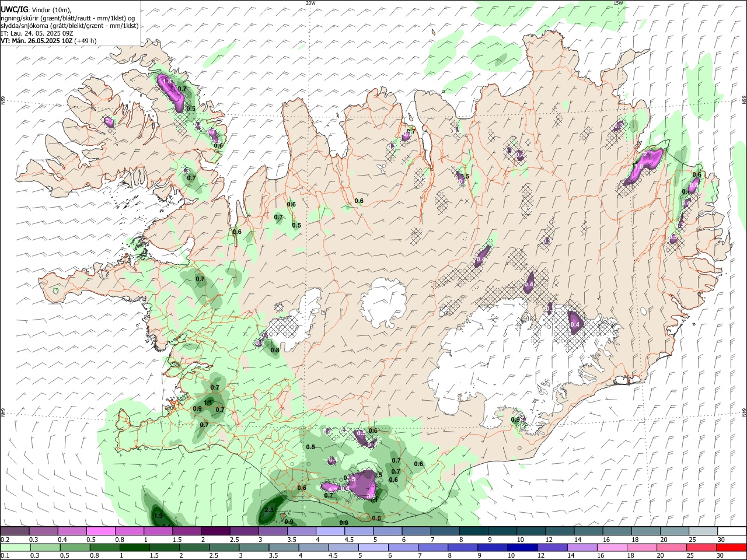This screenshot has width=747, height=560.
Task: Select the darkest green 1 swatch in lower scale
Action: point(134,547)
